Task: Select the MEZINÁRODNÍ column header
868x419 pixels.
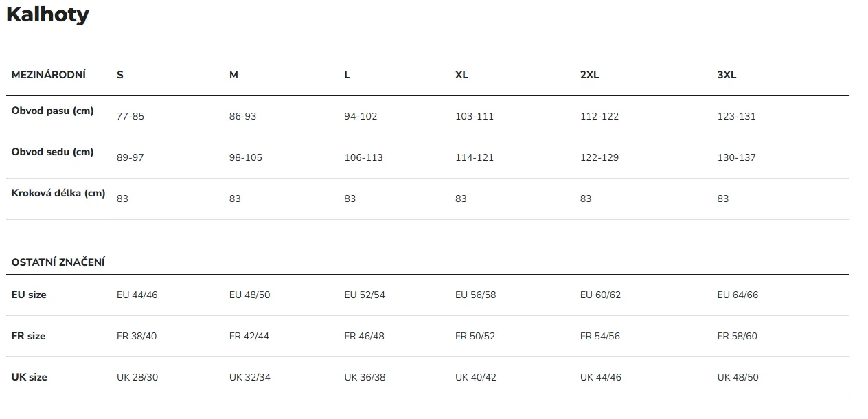Action: [x=49, y=75]
